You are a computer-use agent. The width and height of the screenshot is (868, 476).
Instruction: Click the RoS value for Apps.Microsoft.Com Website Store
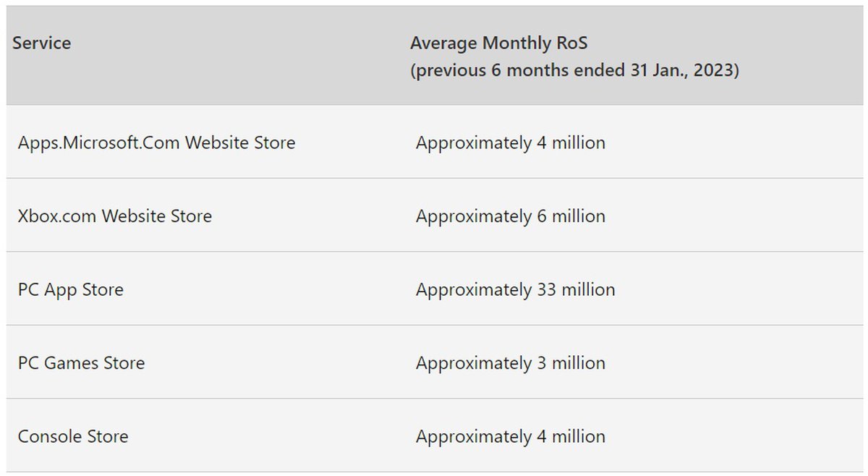pyautogui.click(x=510, y=143)
